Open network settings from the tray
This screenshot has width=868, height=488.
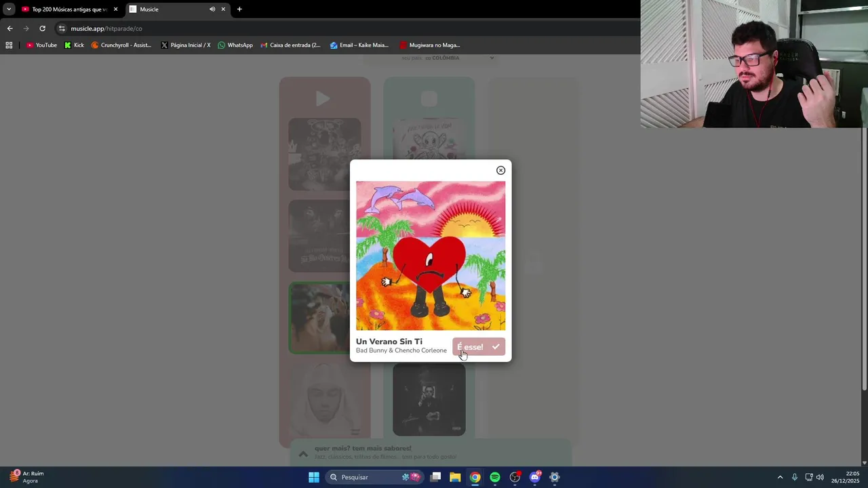(x=808, y=477)
